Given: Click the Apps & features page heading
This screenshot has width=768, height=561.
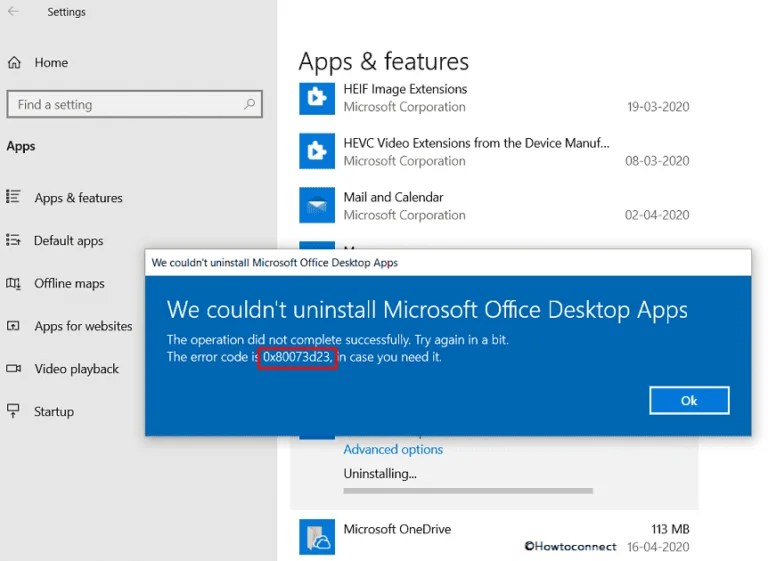Looking at the screenshot, I should point(384,62).
